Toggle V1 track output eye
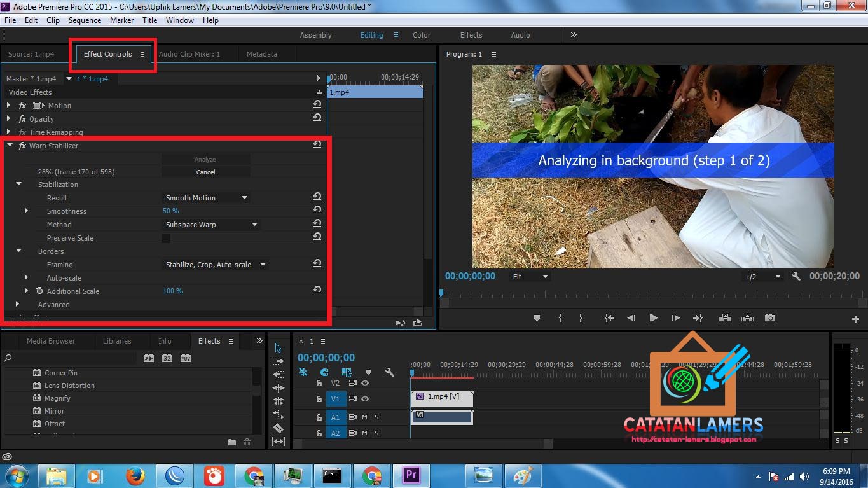 (365, 399)
